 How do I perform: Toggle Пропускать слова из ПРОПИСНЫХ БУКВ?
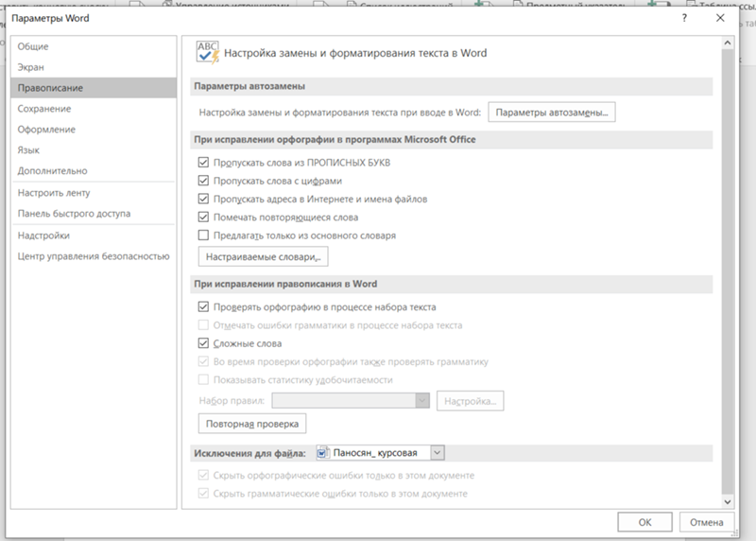(x=203, y=163)
